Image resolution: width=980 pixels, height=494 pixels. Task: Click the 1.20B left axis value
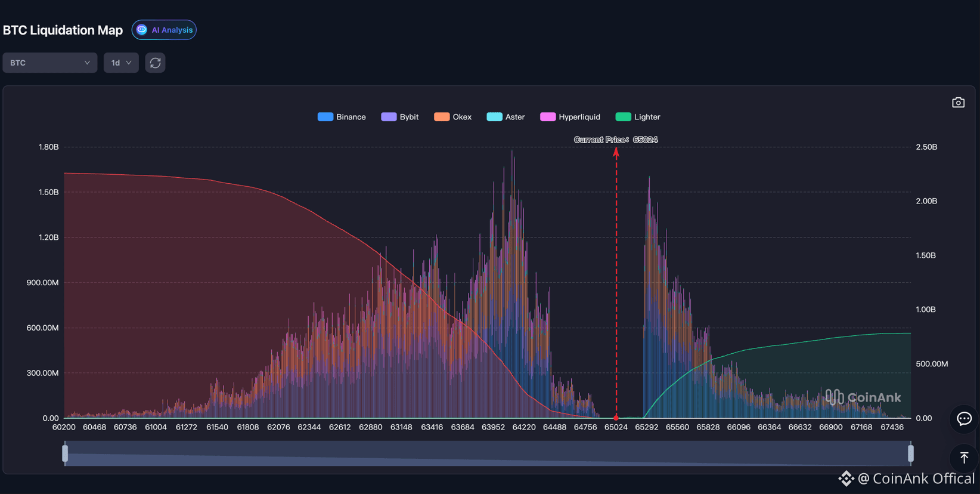tap(48, 237)
